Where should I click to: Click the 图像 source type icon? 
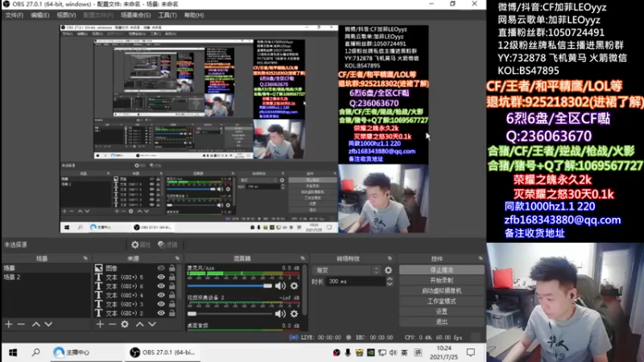pyautogui.click(x=98, y=268)
